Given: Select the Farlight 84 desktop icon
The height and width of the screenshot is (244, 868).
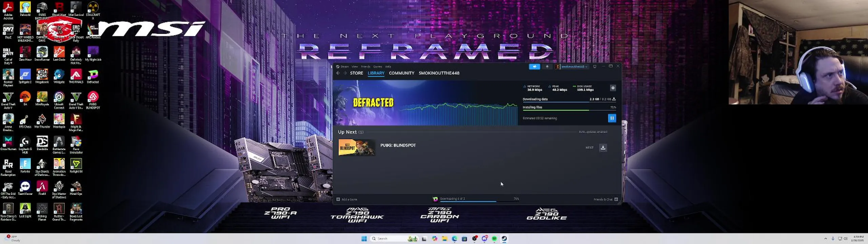Looking at the screenshot, I should coord(76,166).
